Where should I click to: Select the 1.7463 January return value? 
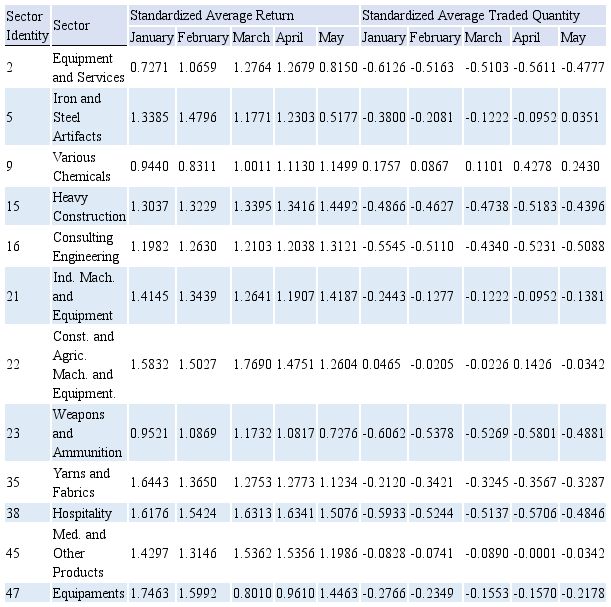coord(150,593)
